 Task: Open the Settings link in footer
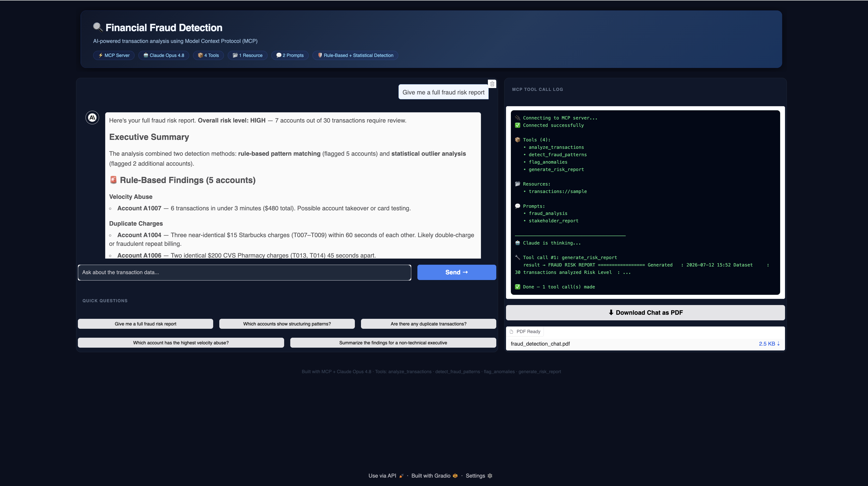479,476
